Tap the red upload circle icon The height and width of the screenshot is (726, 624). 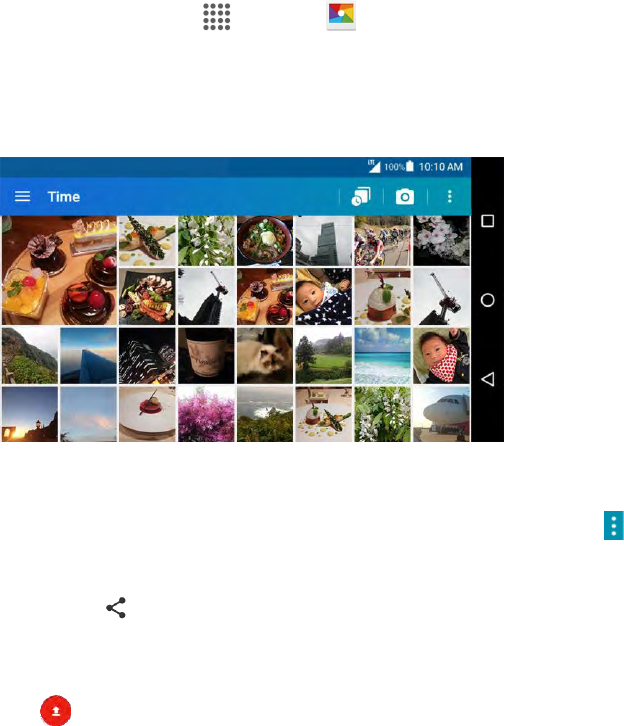tap(56, 710)
